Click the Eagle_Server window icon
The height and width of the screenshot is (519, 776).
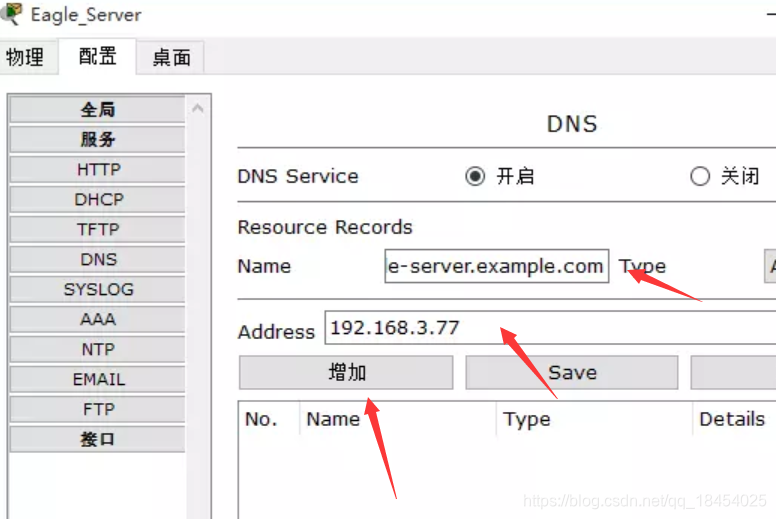coord(11,13)
